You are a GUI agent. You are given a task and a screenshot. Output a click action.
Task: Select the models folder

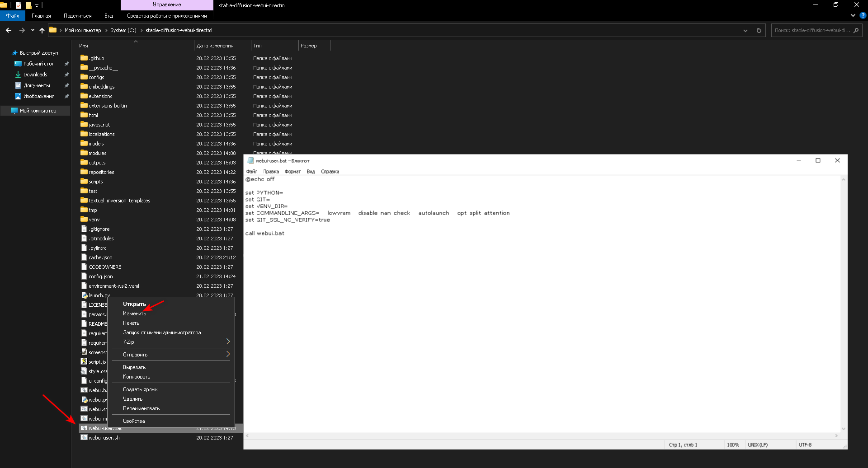[x=92, y=144]
